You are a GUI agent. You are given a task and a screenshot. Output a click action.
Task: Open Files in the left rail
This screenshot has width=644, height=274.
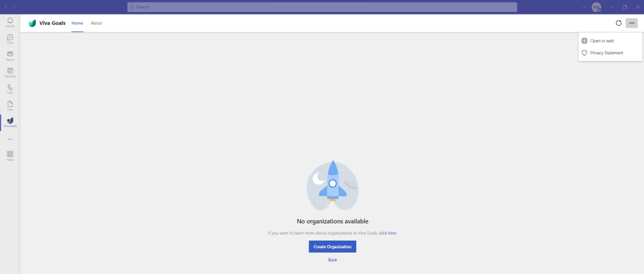click(x=10, y=105)
